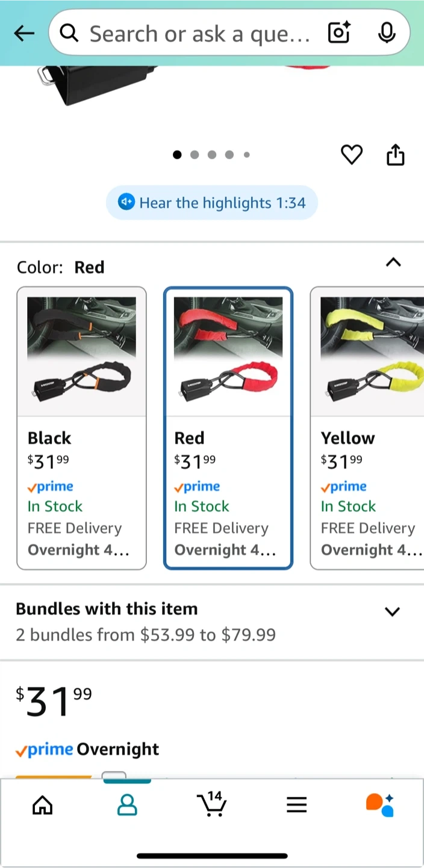Tap the search input field
Screen dimensions: 424x868
pyautogui.click(x=199, y=34)
